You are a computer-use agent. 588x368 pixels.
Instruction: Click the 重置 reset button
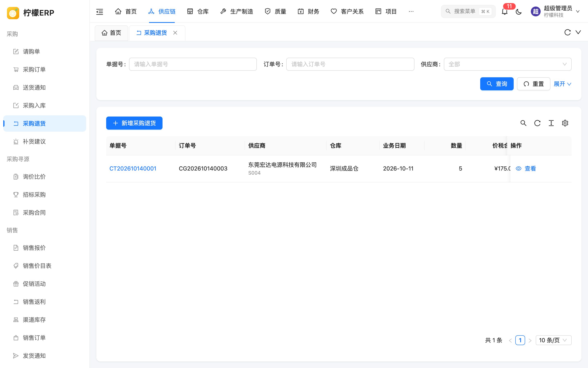pyautogui.click(x=533, y=84)
